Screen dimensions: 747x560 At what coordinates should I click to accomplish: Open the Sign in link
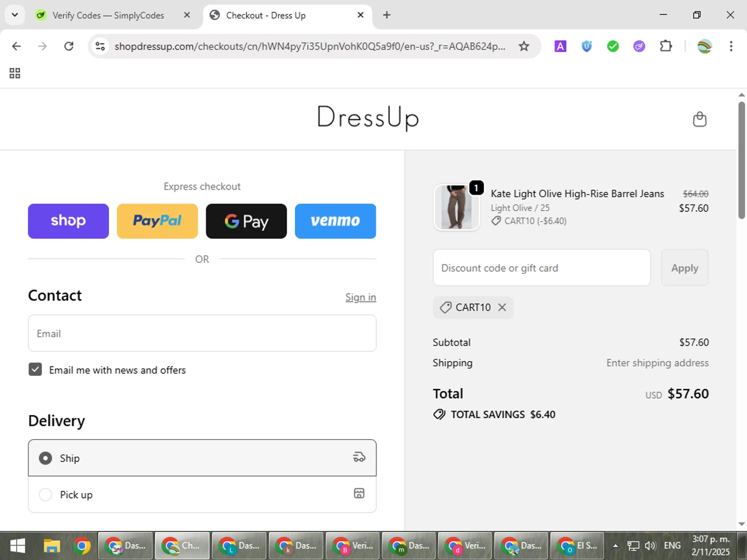(x=361, y=297)
